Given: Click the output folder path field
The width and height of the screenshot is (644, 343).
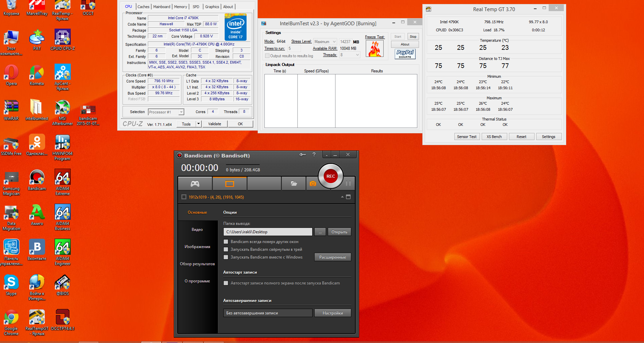Looking at the screenshot, I should coord(267,232).
